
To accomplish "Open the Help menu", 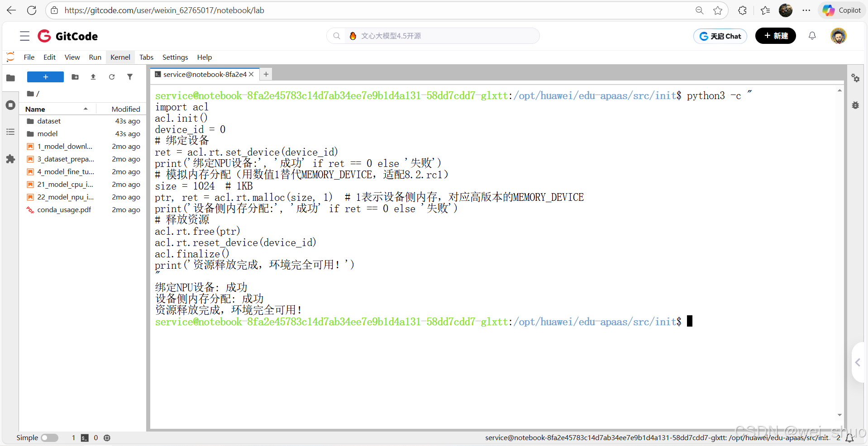I will coord(205,57).
